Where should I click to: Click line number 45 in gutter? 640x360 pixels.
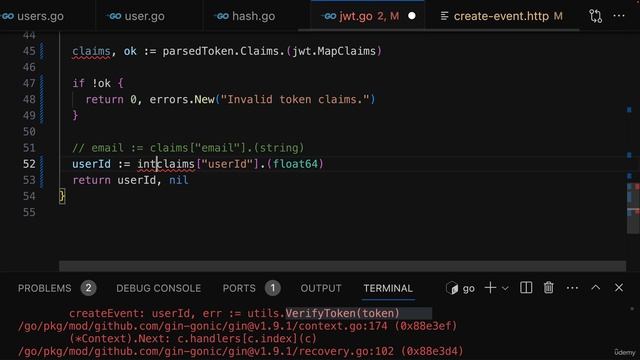pyautogui.click(x=29, y=51)
